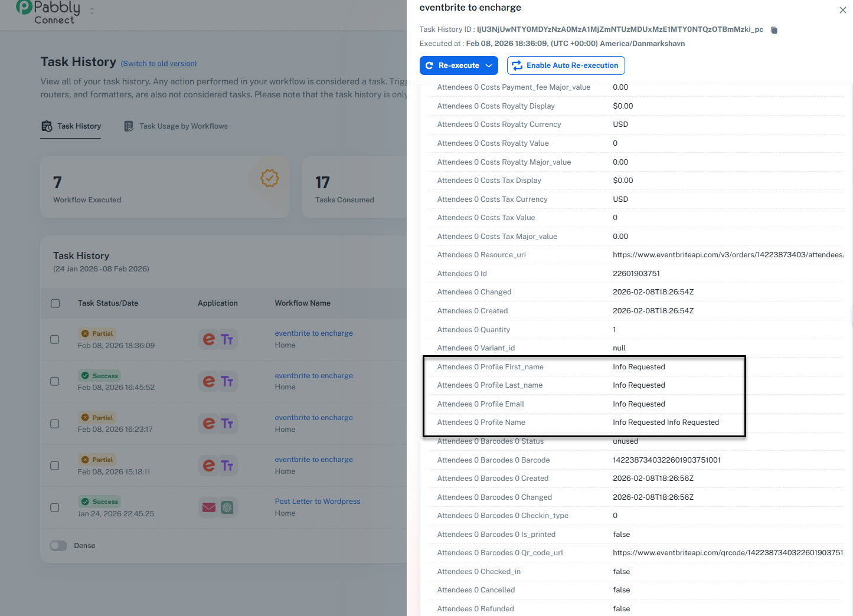Click the Attendees 0 Resource_uri URL value
The width and height of the screenshot is (853, 616).
point(727,255)
